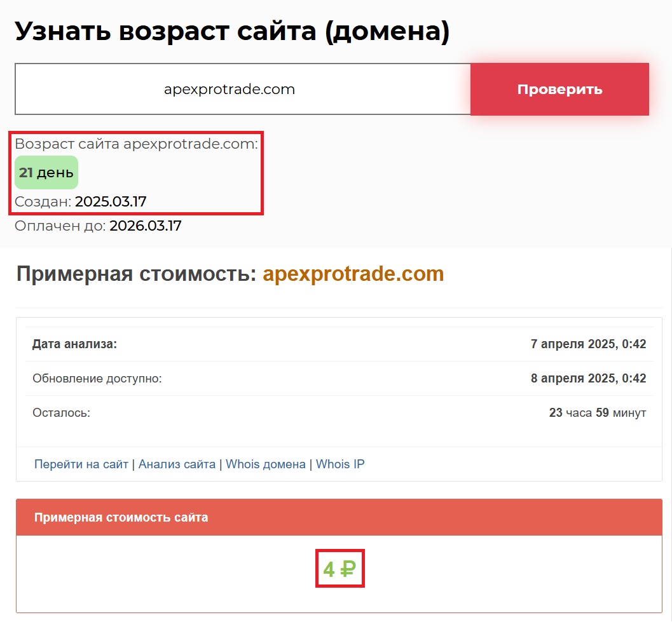672x622 pixels.
Task: Go to the Whois IP link
Action: click(340, 464)
